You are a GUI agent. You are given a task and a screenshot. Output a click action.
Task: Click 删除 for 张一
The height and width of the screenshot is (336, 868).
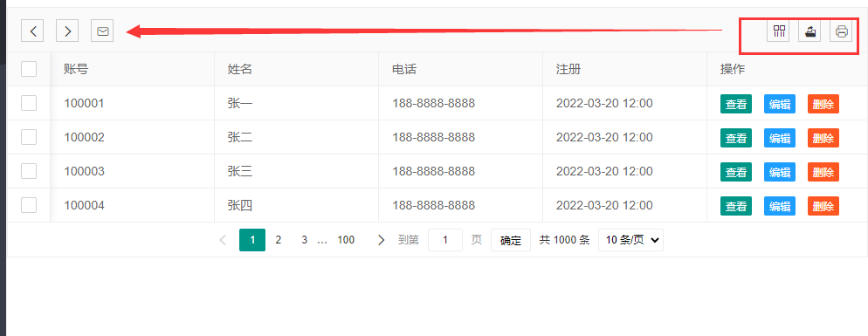click(x=823, y=104)
